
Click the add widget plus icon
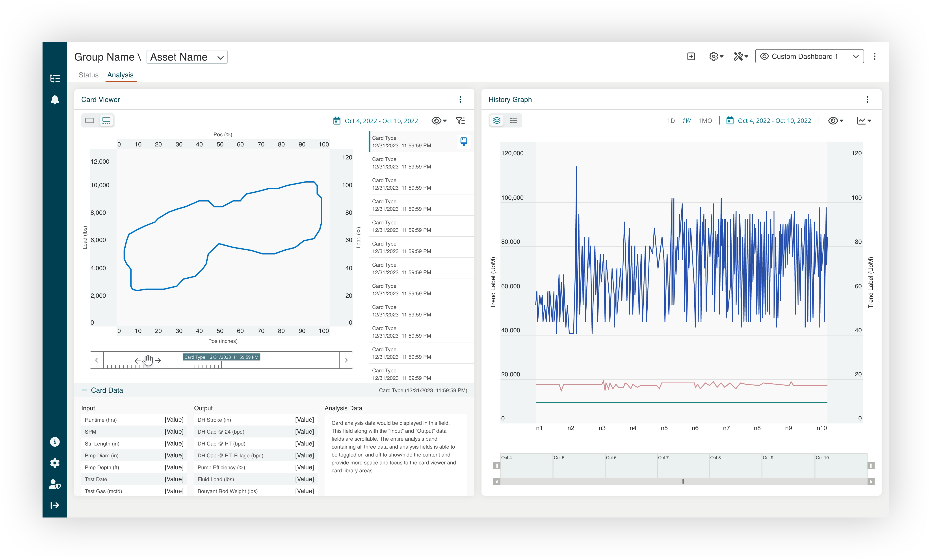click(x=691, y=57)
